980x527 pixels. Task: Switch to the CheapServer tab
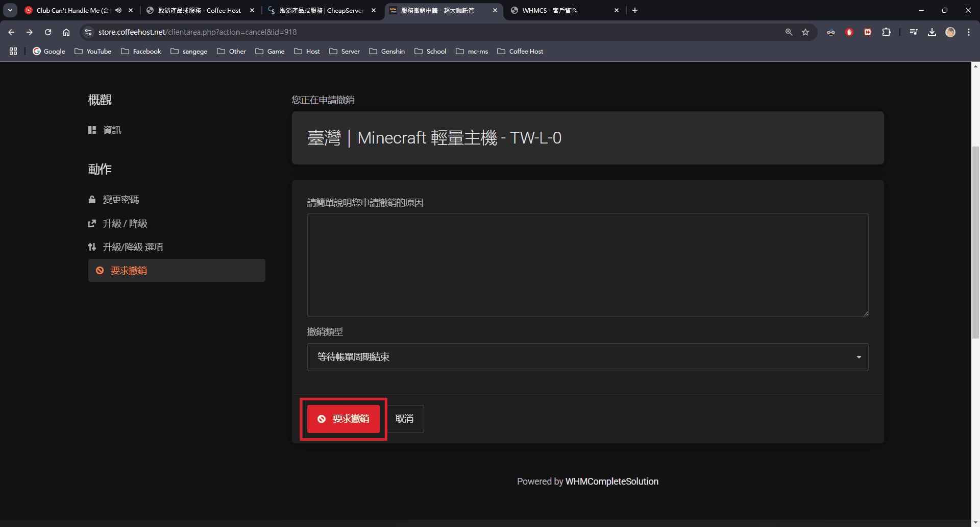click(x=322, y=10)
